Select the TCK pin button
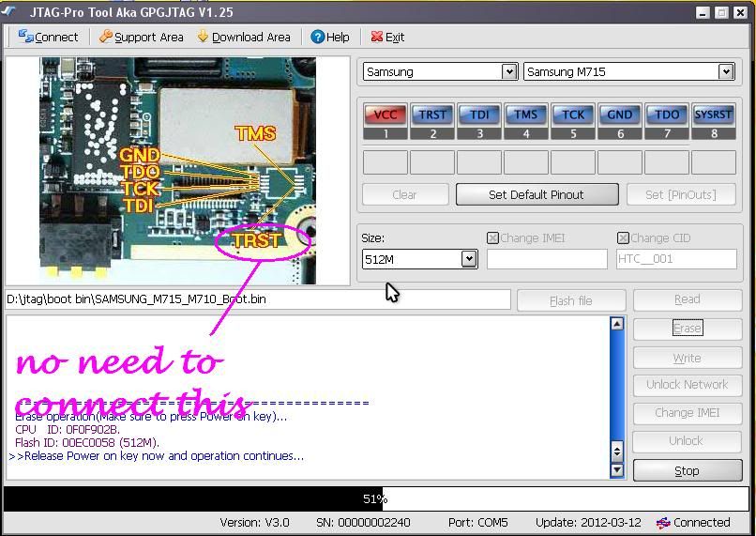The height and width of the screenshot is (536, 756). [573, 115]
